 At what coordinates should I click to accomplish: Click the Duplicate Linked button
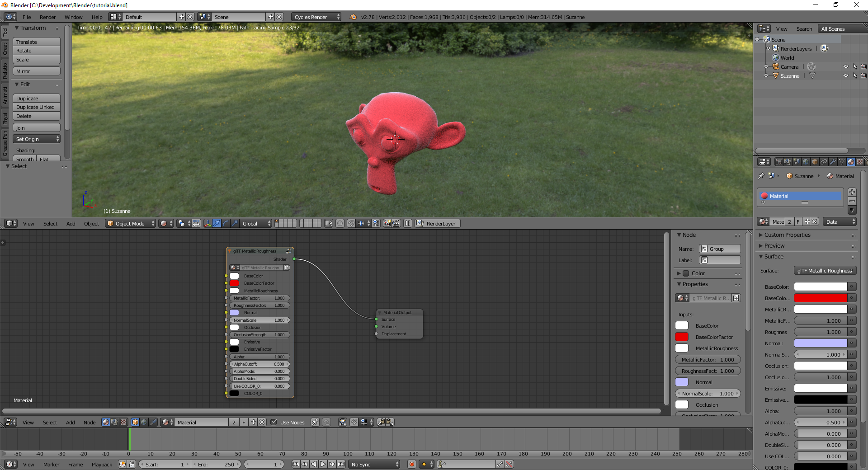[37, 107]
